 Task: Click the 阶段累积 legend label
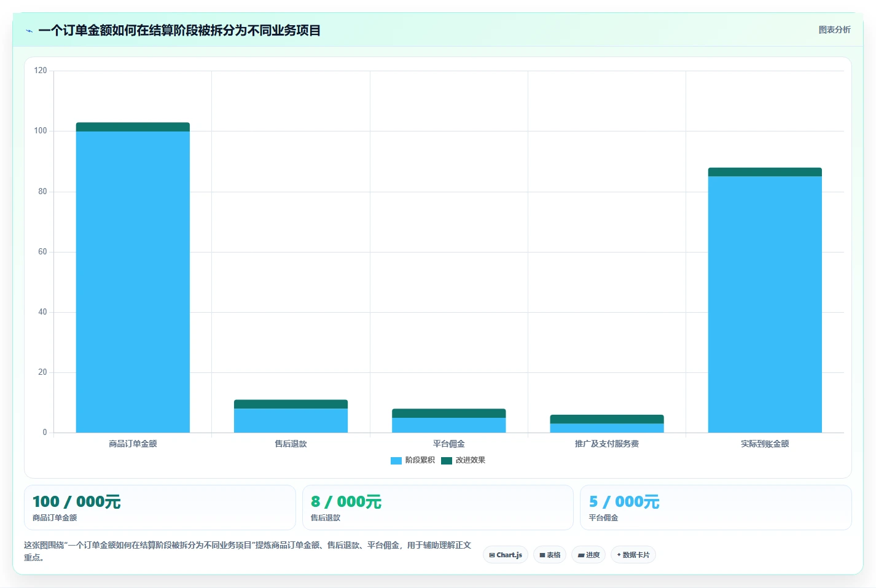(420, 460)
